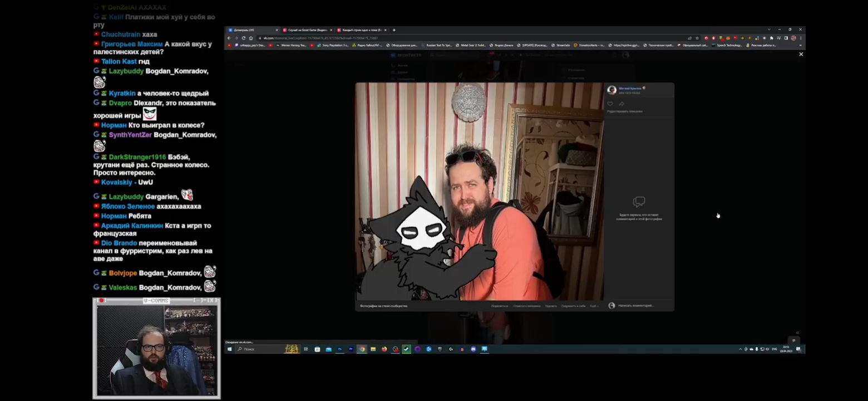Launch Photoshop from the taskbar
Viewport: 868px width, 401px height.
coord(339,349)
